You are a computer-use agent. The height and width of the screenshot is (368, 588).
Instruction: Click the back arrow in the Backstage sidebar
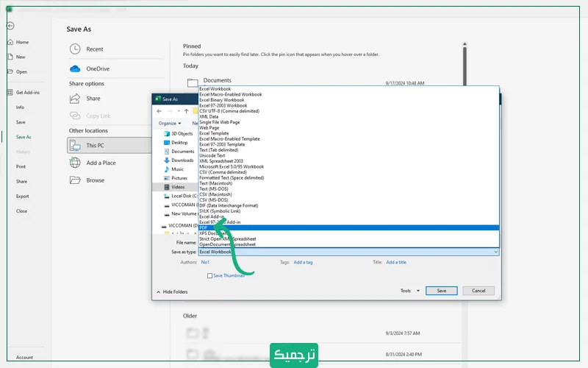click(10, 26)
